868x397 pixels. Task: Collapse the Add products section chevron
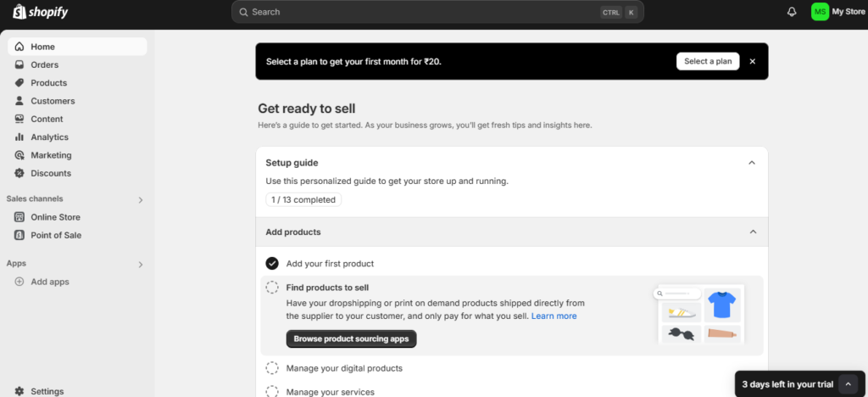[x=753, y=232]
